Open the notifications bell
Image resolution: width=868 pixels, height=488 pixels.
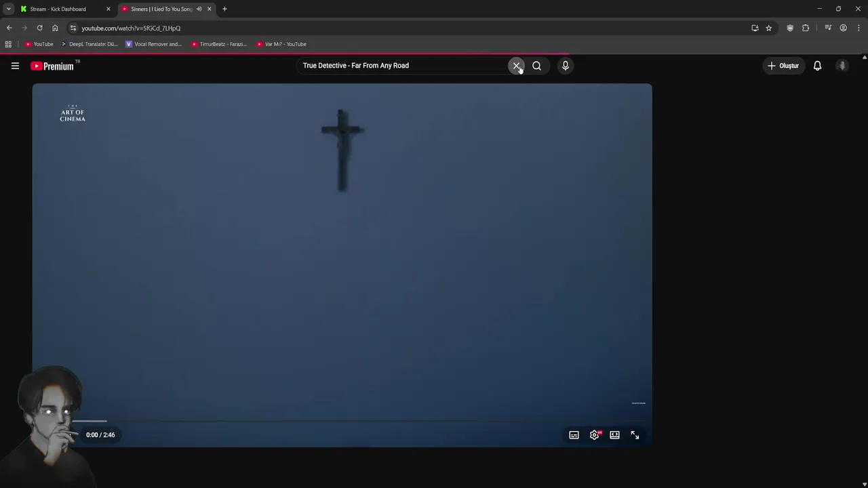[817, 66]
